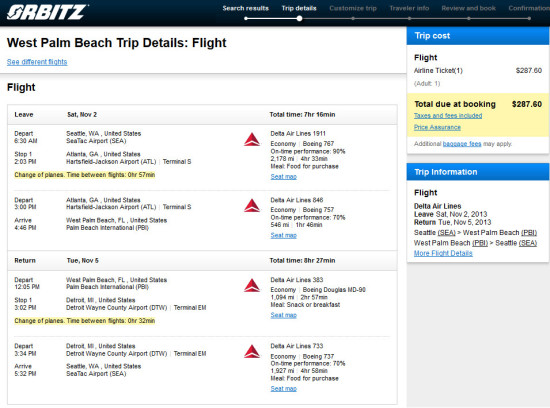Open Seat map for Delta 846
550x408 pixels.
point(283,235)
